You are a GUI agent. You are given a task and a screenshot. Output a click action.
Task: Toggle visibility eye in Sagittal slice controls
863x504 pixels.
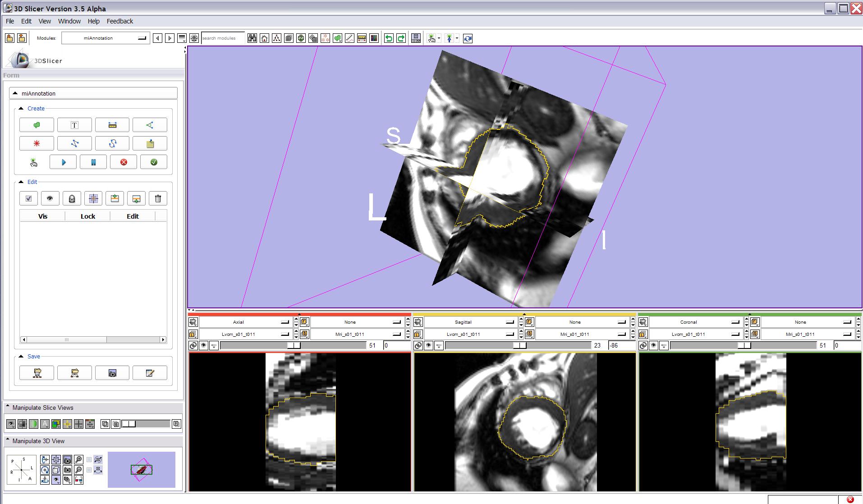428,346
